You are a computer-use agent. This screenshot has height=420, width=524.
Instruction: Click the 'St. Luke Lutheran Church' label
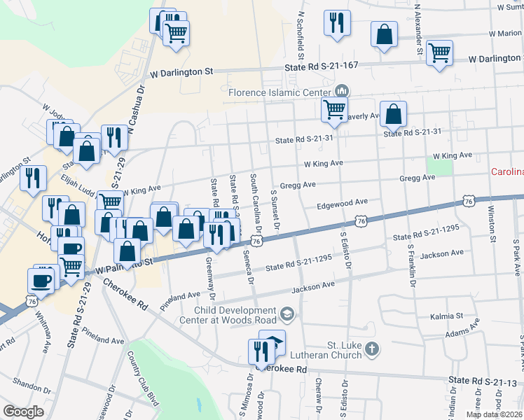coord(326,350)
